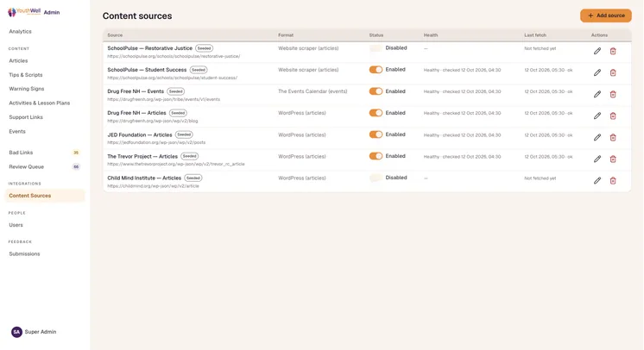Screen dimensions: 644x350
Task: Click the thetrevorproject.org URL
Action: point(176,164)
